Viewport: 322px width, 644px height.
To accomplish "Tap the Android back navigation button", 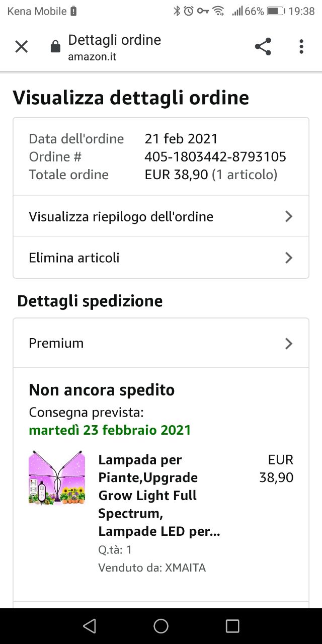I will tap(89, 625).
